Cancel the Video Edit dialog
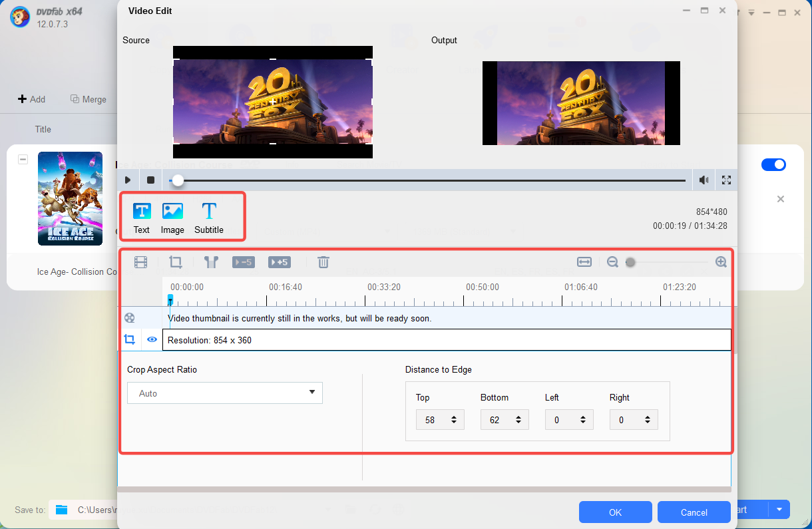This screenshot has height=529, width=812. coord(694,512)
